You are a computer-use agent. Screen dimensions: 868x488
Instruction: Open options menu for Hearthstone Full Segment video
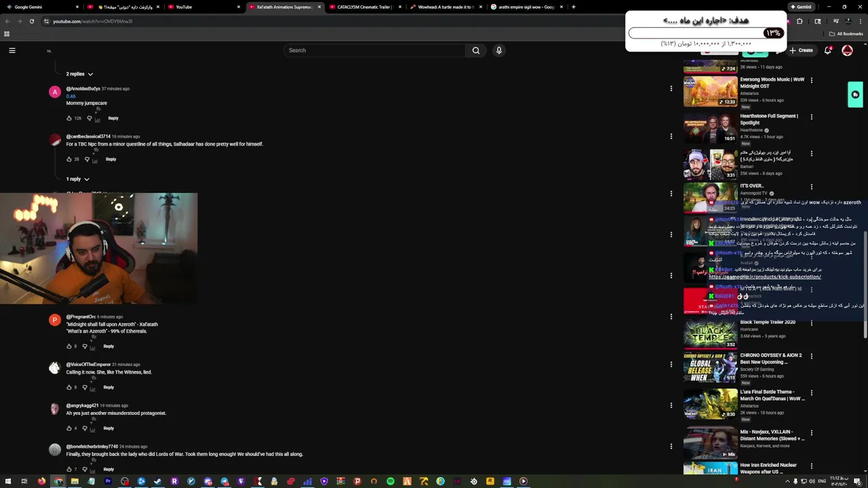coord(811,117)
